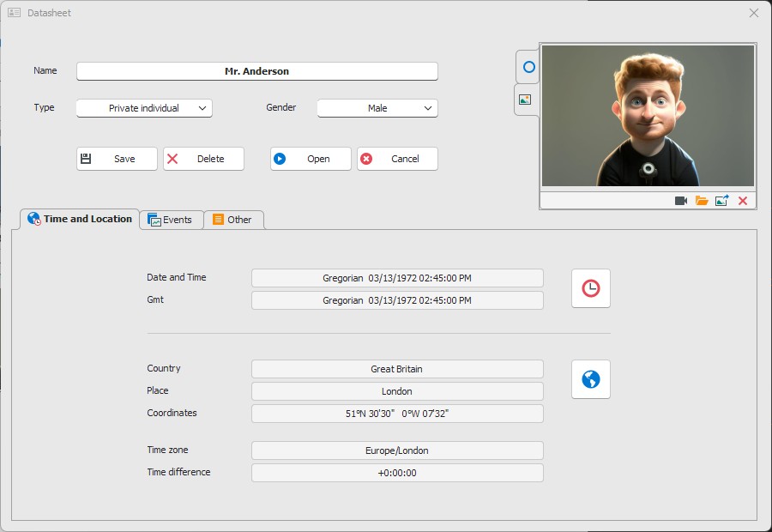The width and height of the screenshot is (772, 532).
Task: Select the picture tab beside the portrait
Action: point(525,100)
